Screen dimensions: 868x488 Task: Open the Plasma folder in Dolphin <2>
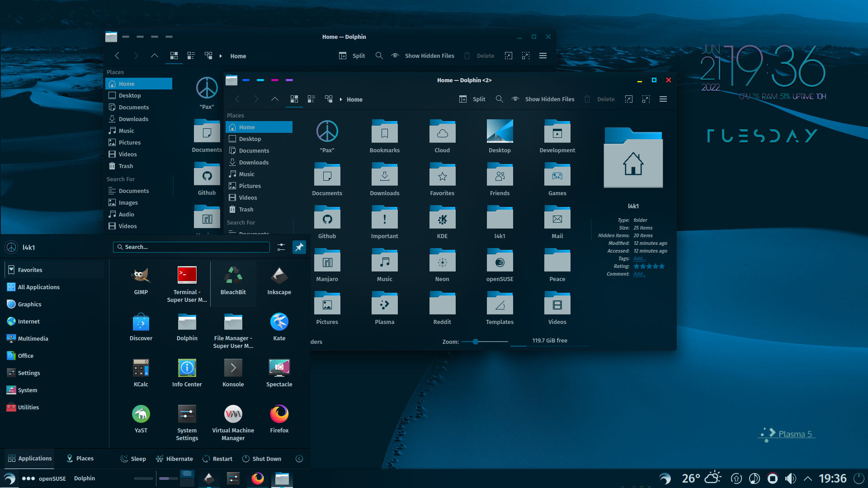point(384,308)
